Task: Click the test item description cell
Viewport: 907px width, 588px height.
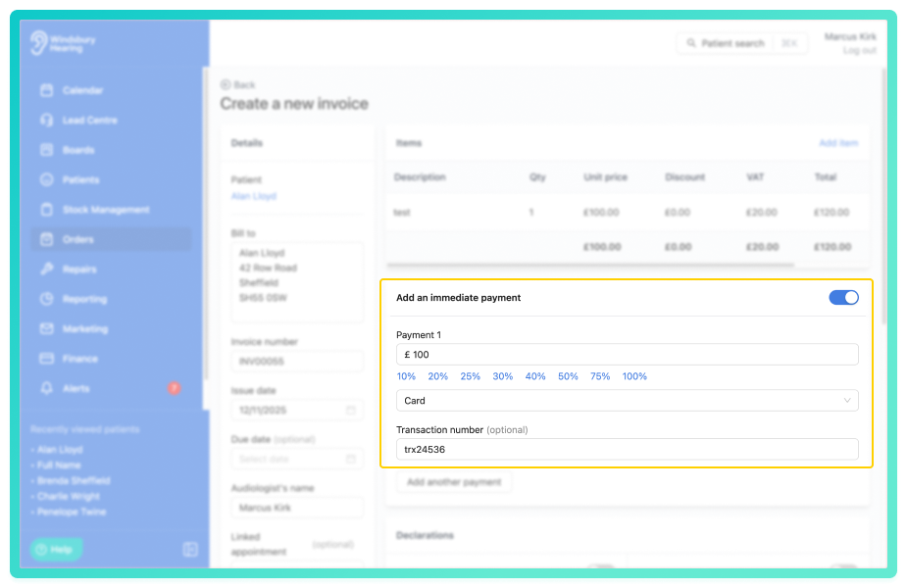Action: click(x=402, y=213)
